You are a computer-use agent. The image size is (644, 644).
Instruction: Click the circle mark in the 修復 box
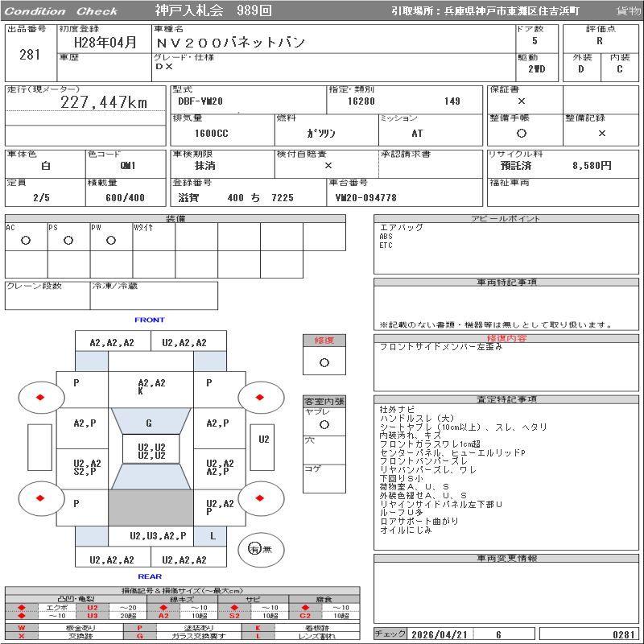pos(324,363)
